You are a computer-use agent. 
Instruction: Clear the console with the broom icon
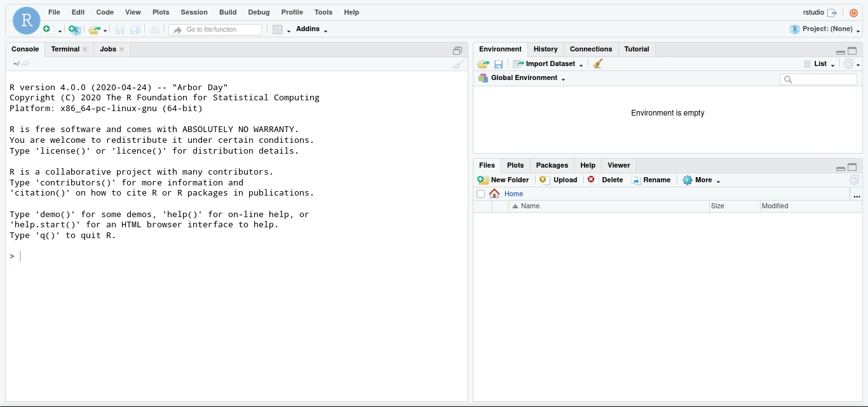point(458,63)
